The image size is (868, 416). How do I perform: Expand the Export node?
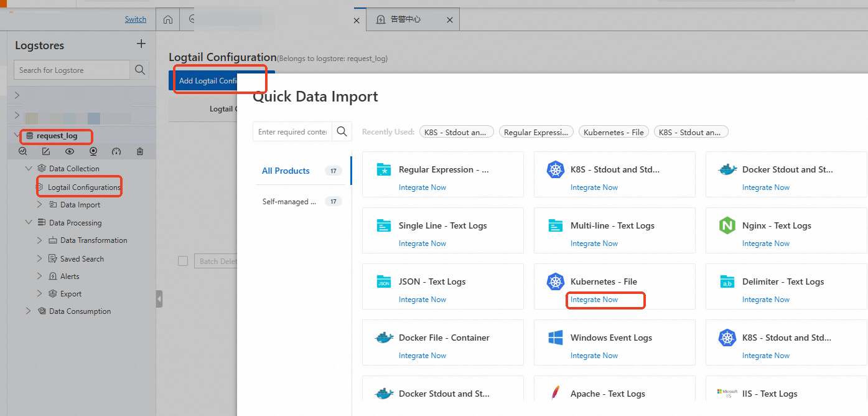(39, 293)
